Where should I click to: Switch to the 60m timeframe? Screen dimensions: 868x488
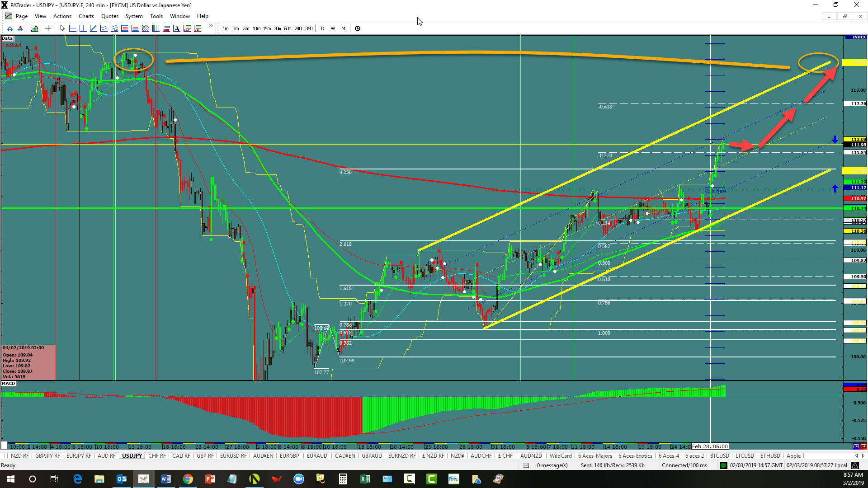(x=288, y=28)
